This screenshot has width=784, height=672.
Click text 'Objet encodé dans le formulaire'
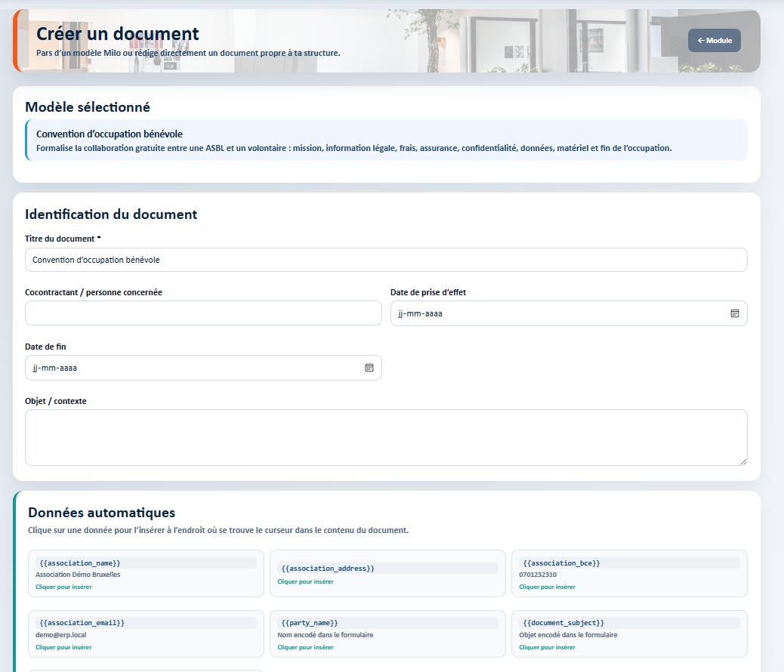pyautogui.click(x=568, y=635)
